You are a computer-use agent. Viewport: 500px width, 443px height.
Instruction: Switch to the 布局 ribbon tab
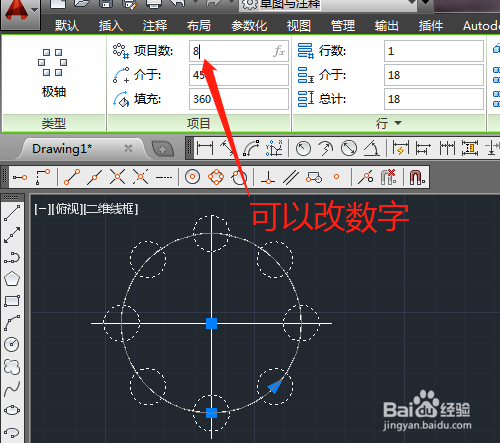(x=199, y=25)
